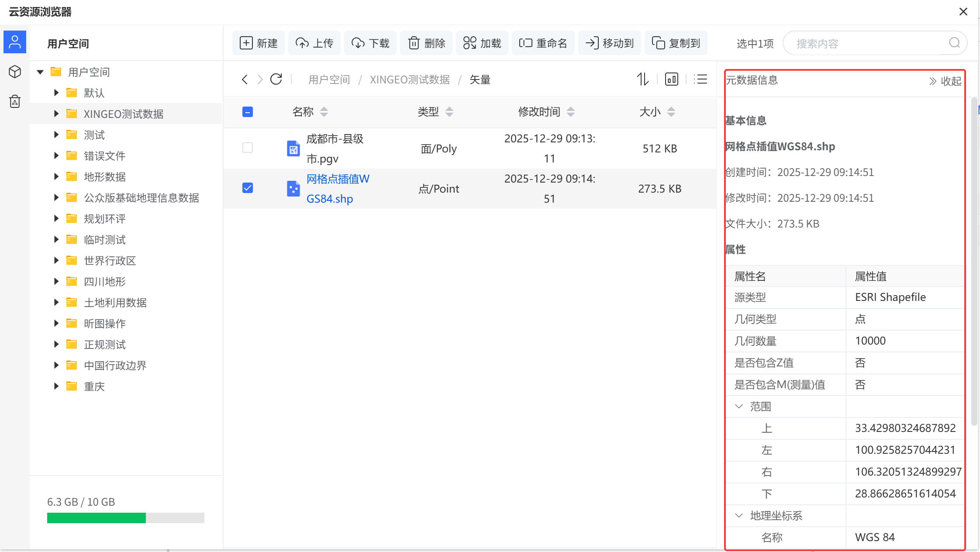The height and width of the screenshot is (552, 980).
Task: Switch to thumbnail view icon
Action: 672,79
